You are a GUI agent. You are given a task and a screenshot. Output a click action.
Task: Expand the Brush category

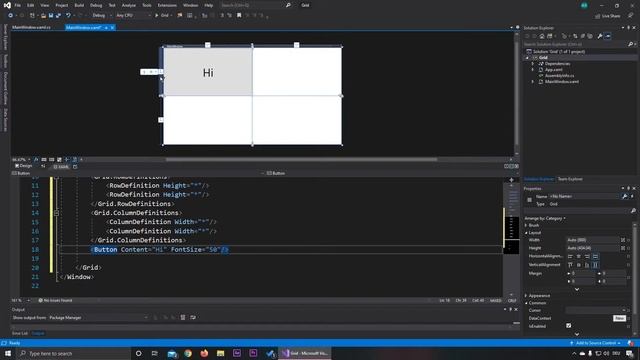tap(526, 225)
